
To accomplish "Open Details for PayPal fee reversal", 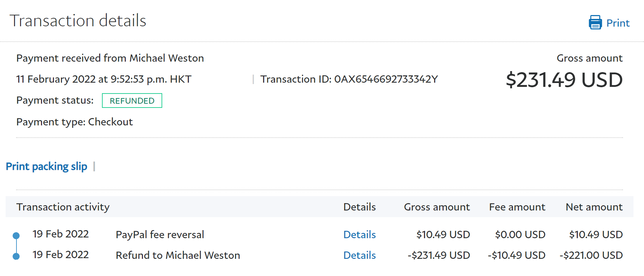I will tap(359, 235).
